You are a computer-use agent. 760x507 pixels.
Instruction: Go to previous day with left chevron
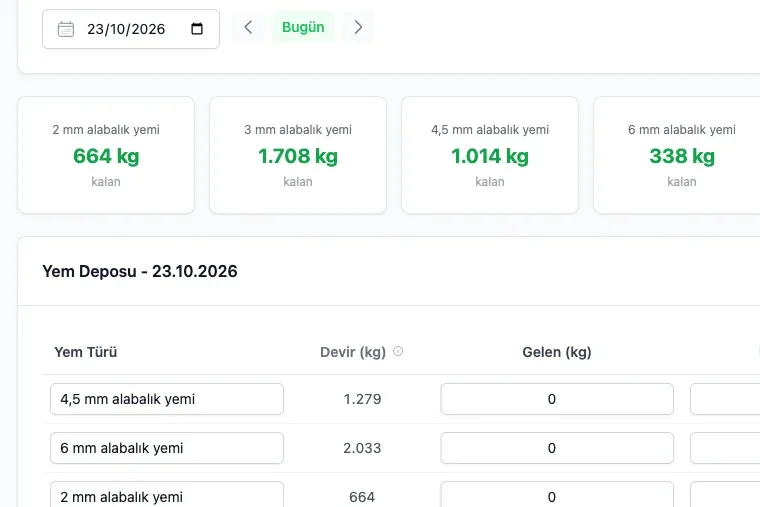pyautogui.click(x=248, y=27)
